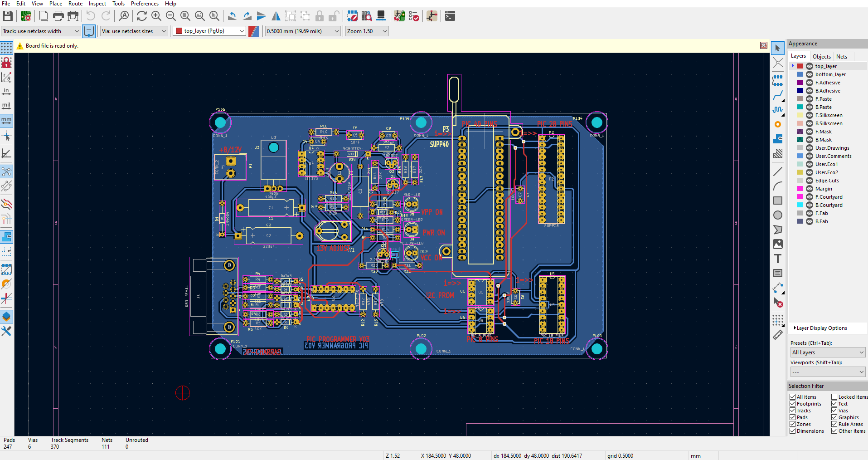
Task: Toggle F.Silkscreen layer visibility
Action: pyautogui.click(x=810, y=115)
